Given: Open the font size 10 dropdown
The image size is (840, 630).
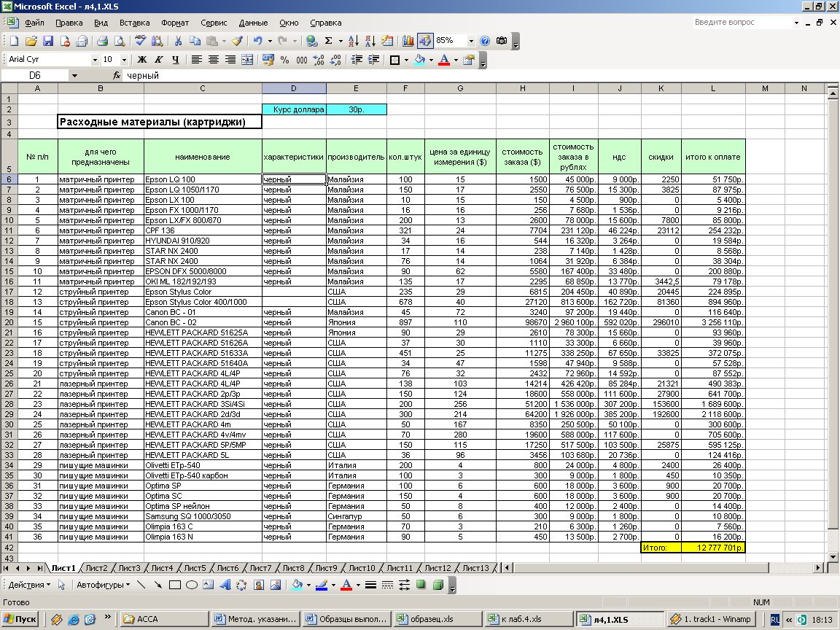Looking at the screenshot, I should [x=124, y=60].
